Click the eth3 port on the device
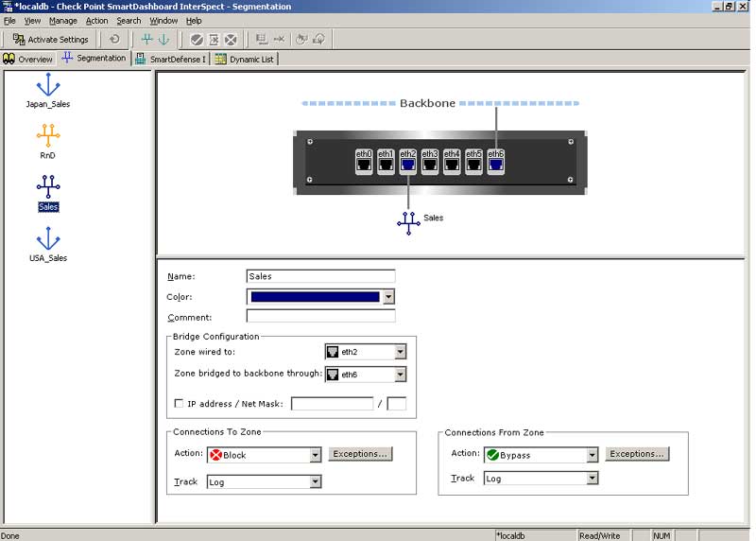This screenshot has height=541, width=756. [430, 161]
